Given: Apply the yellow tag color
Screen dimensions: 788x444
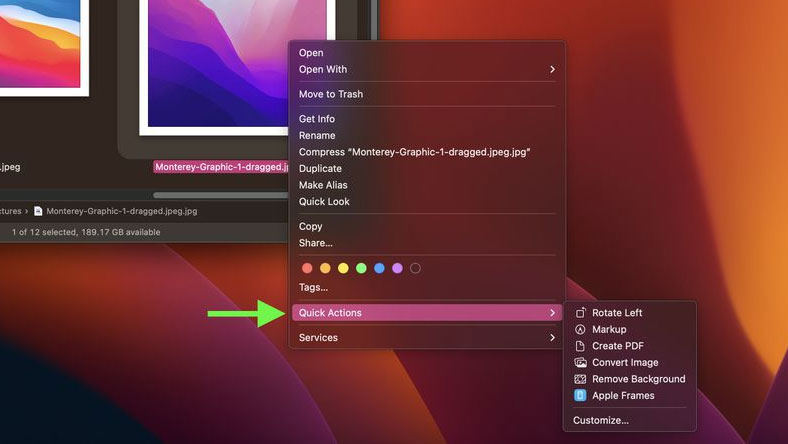Looking at the screenshot, I should [x=343, y=268].
